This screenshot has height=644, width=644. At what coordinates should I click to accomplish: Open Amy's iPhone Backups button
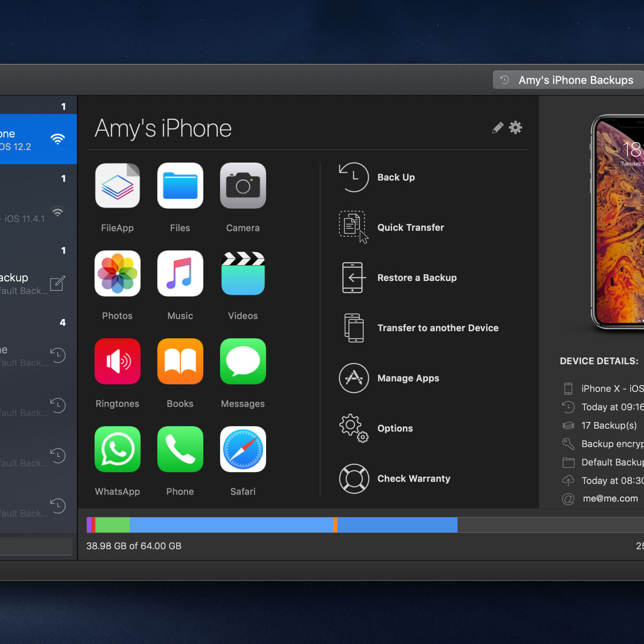tap(568, 80)
